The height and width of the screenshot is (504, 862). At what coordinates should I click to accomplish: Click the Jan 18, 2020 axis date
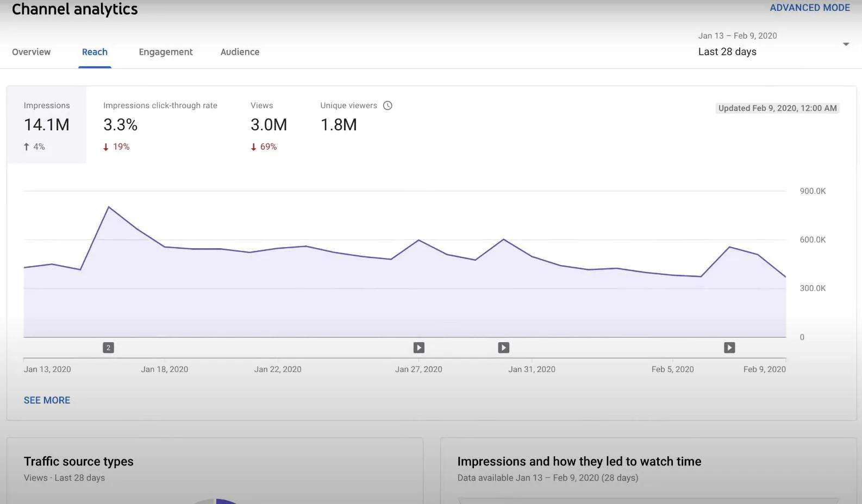(x=165, y=369)
